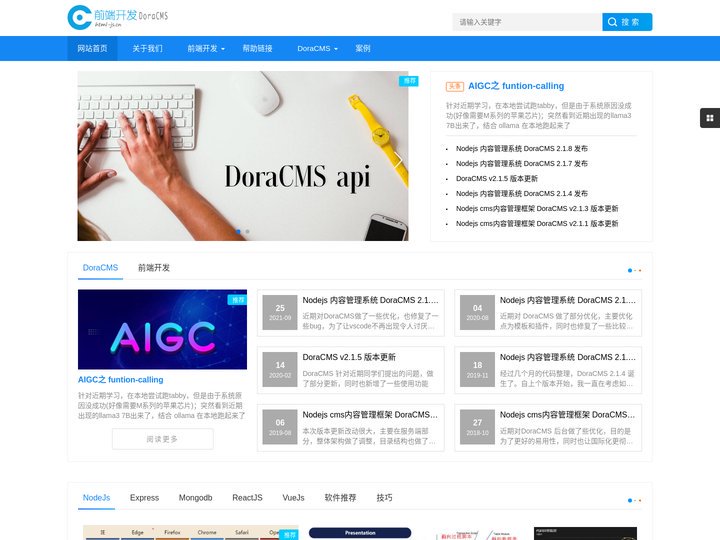Open AIGC之 funtion-calling title under thumbnail
Image resolution: width=720 pixels, height=540 pixels.
(120, 380)
